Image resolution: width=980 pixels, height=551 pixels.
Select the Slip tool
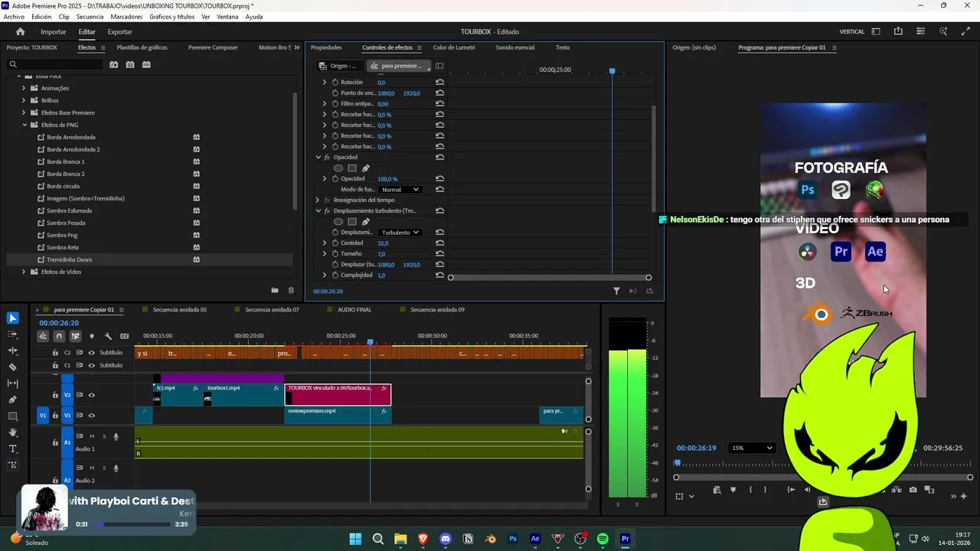pyautogui.click(x=12, y=383)
